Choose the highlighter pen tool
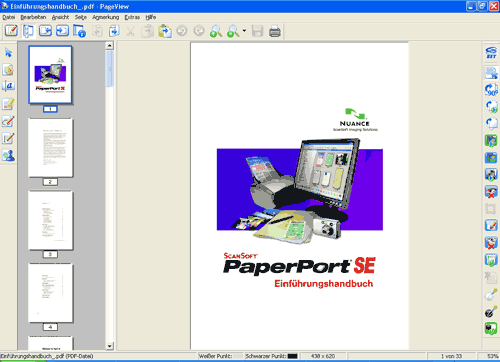This screenshot has height=362, width=500. tap(8, 104)
